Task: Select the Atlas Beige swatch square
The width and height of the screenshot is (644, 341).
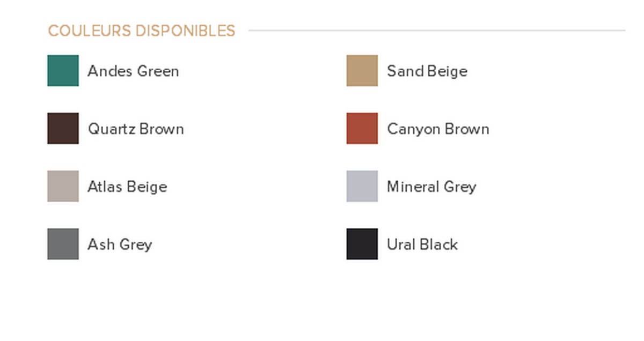Action: point(63,186)
